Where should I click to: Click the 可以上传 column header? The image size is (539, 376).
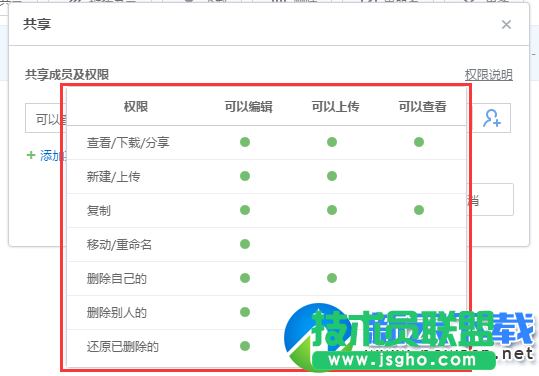(336, 107)
